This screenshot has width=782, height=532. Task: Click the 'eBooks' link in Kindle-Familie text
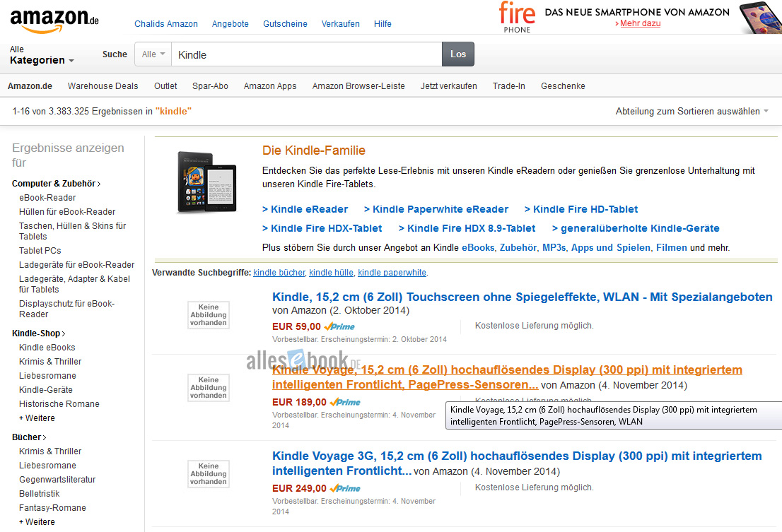[x=478, y=247]
